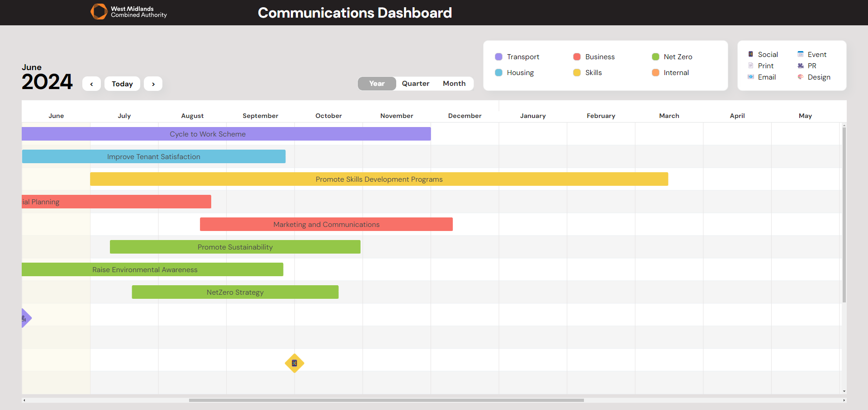Open the yellow diamond milestone in October

(x=294, y=363)
